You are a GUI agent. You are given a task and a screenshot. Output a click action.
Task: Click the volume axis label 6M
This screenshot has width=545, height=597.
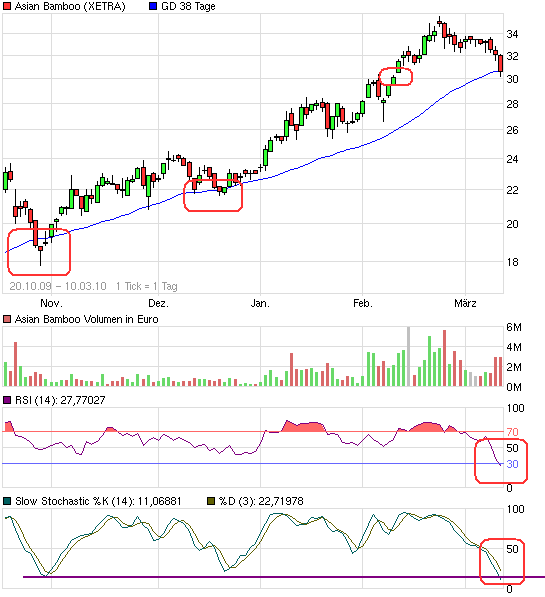(x=514, y=327)
